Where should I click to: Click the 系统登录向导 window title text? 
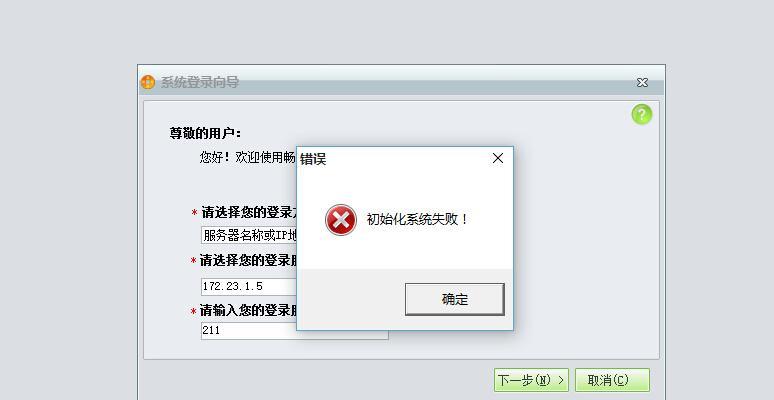coord(200,82)
